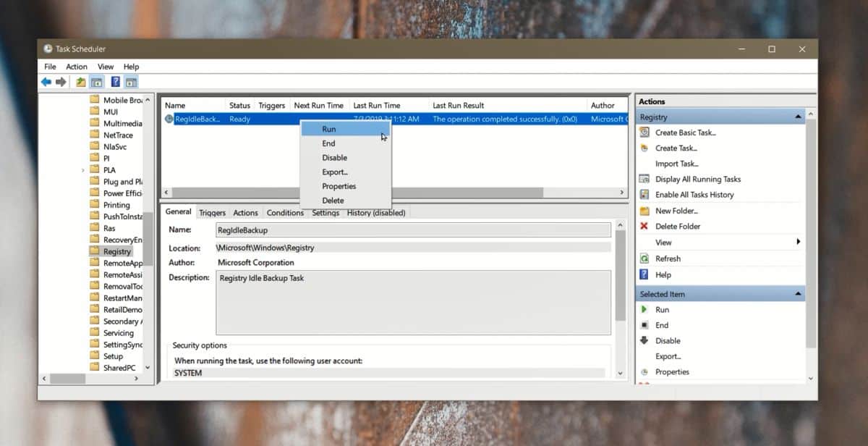The width and height of the screenshot is (868, 446).
Task: Collapse the Selected Item section header
Action: [798, 294]
